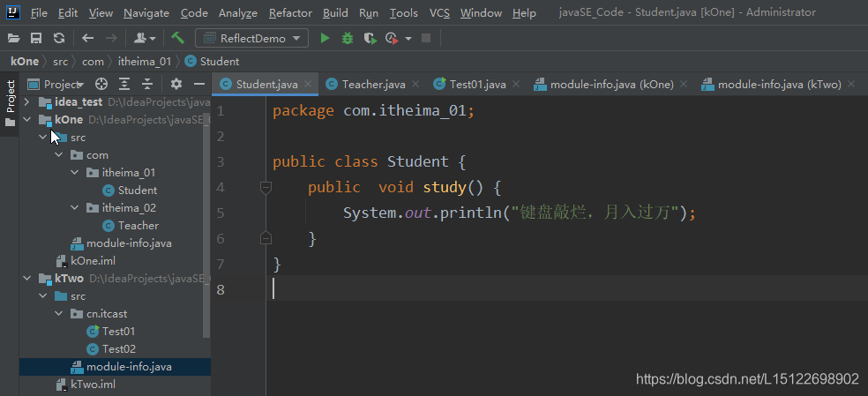The height and width of the screenshot is (396, 868).
Task: Click the Open folder toolbar icon
Action: 14,38
